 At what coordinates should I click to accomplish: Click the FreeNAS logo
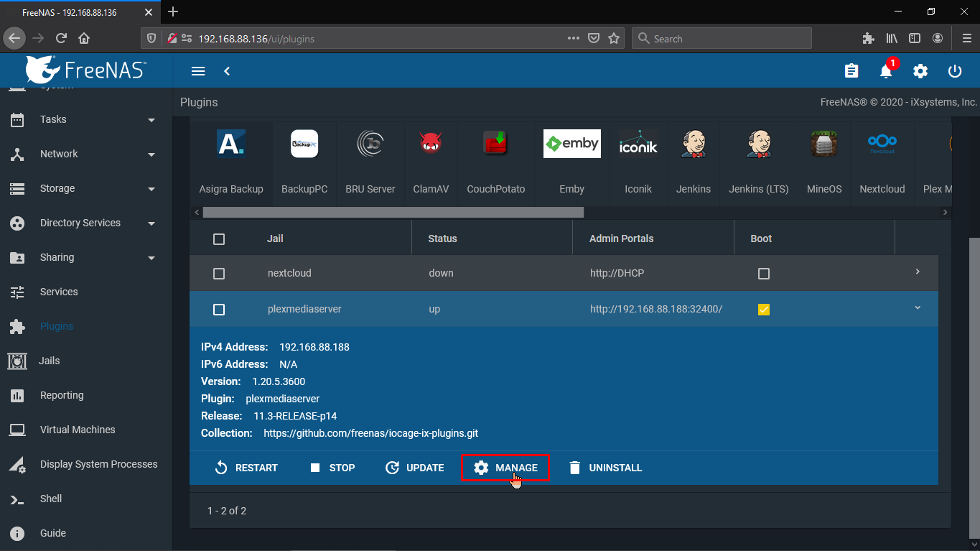[x=86, y=70]
